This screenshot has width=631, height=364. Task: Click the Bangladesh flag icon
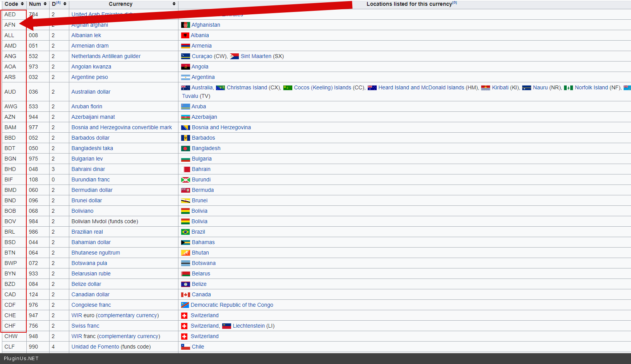pyautogui.click(x=185, y=148)
